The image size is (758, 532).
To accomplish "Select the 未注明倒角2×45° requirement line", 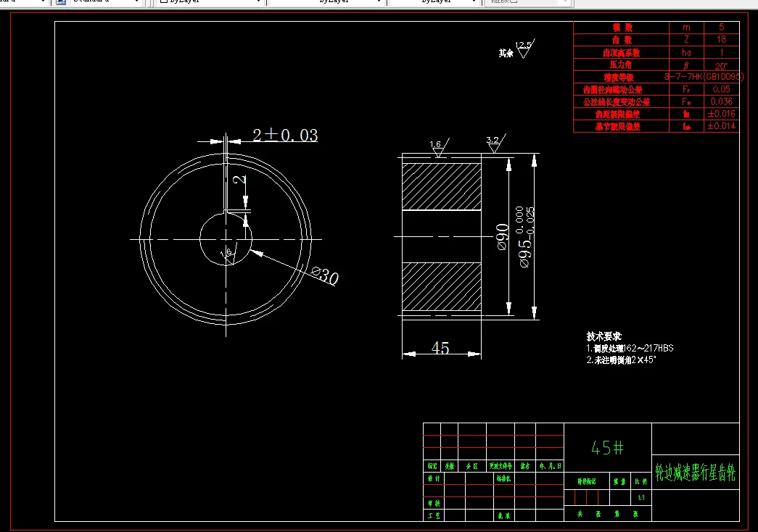I will pyautogui.click(x=621, y=360).
